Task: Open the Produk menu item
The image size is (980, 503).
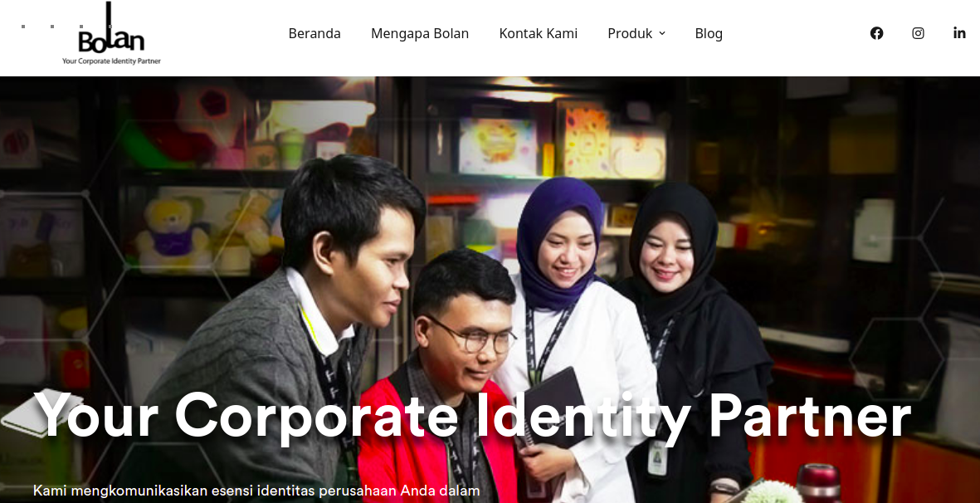Action: (x=630, y=33)
